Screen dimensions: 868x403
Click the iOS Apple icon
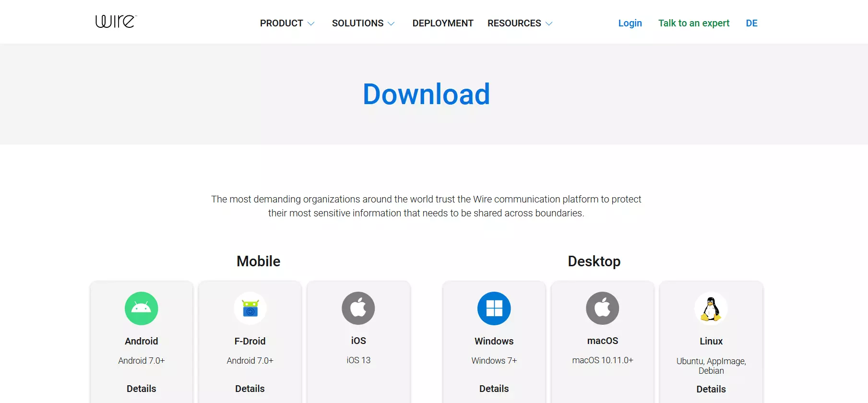click(x=358, y=308)
